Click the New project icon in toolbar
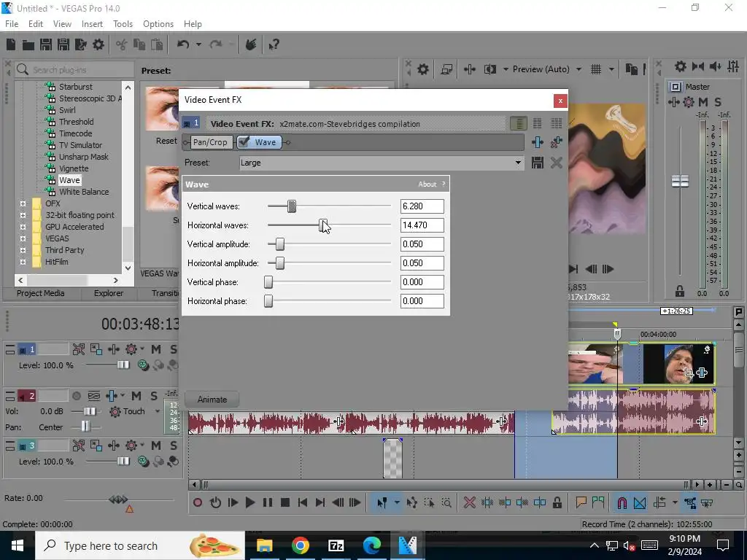 tap(11, 44)
